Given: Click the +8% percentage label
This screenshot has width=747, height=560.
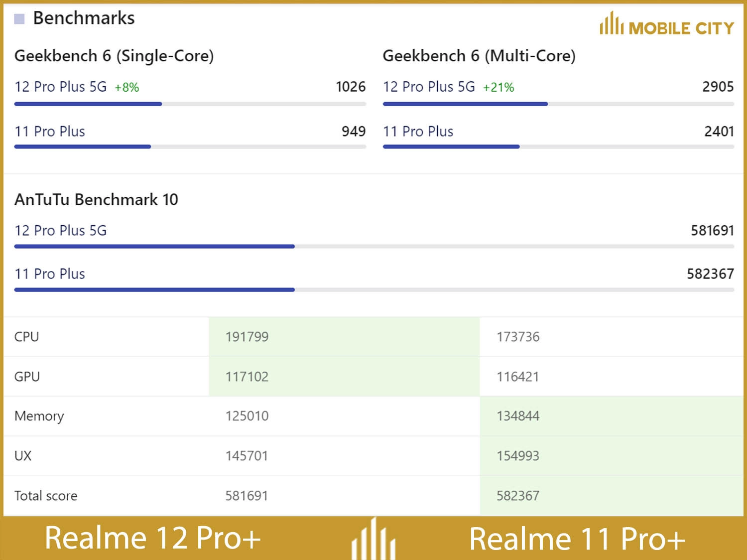Looking at the screenshot, I should 127,88.
